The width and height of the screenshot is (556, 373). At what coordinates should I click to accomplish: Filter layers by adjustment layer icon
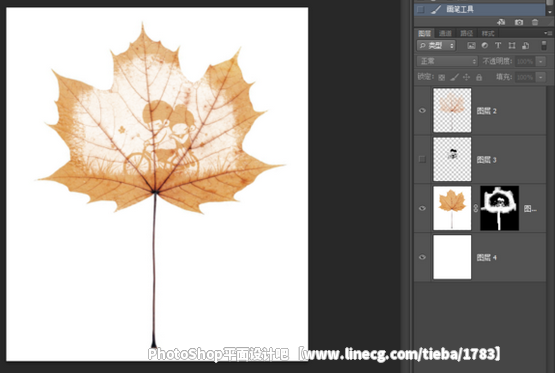485,45
